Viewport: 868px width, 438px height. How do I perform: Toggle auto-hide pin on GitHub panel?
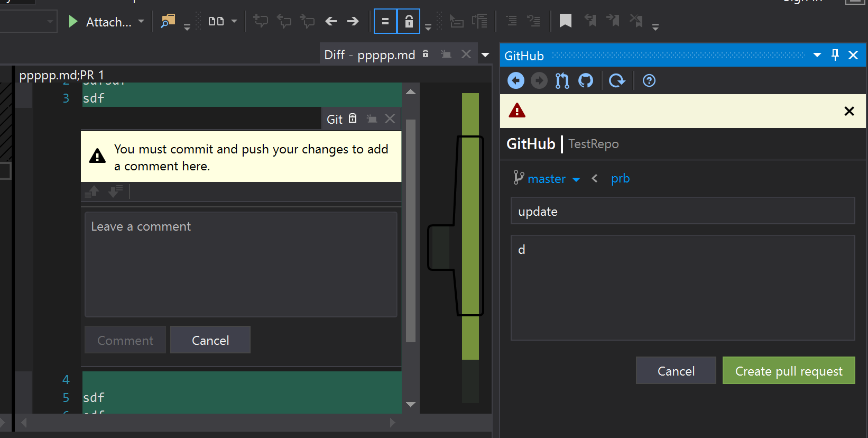(x=835, y=54)
